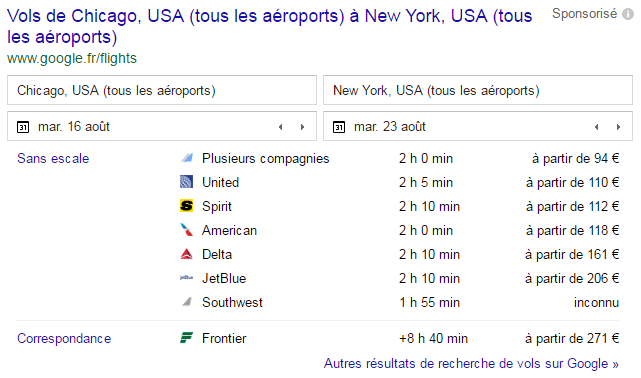Viewport: 641px width, 378px height.
Task: Open the departure date calendar icon
Action: [23, 127]
